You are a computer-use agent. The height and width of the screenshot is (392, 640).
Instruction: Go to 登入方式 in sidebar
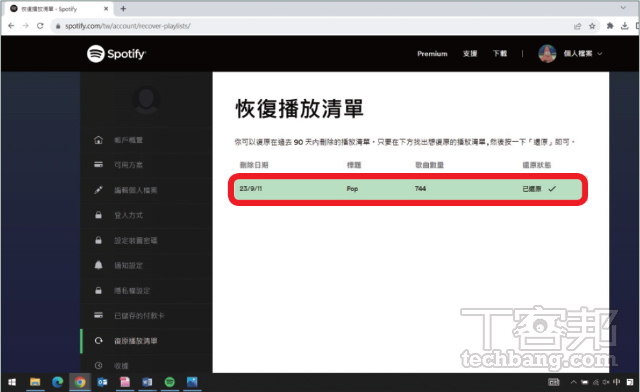pyautogui.click(x=128, y=215)
